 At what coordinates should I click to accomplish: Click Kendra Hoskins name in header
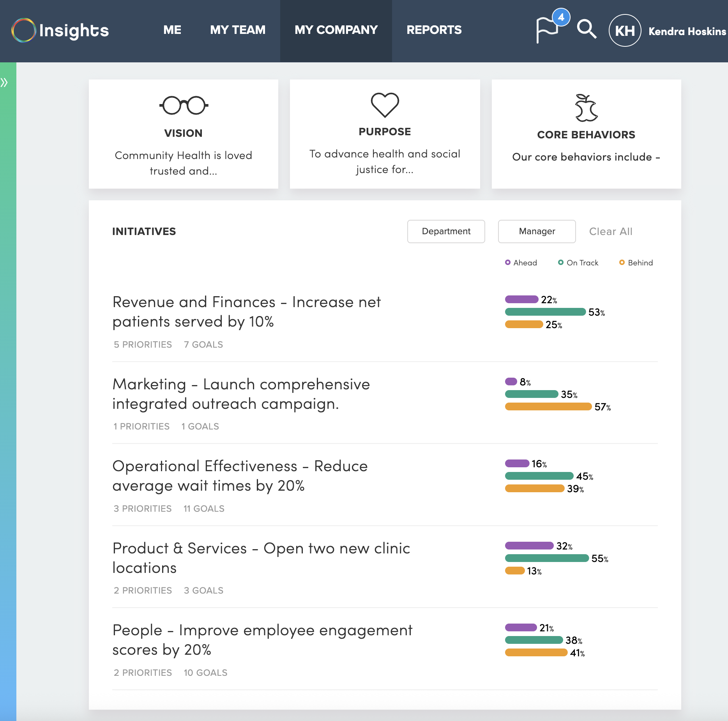point(687,31)
